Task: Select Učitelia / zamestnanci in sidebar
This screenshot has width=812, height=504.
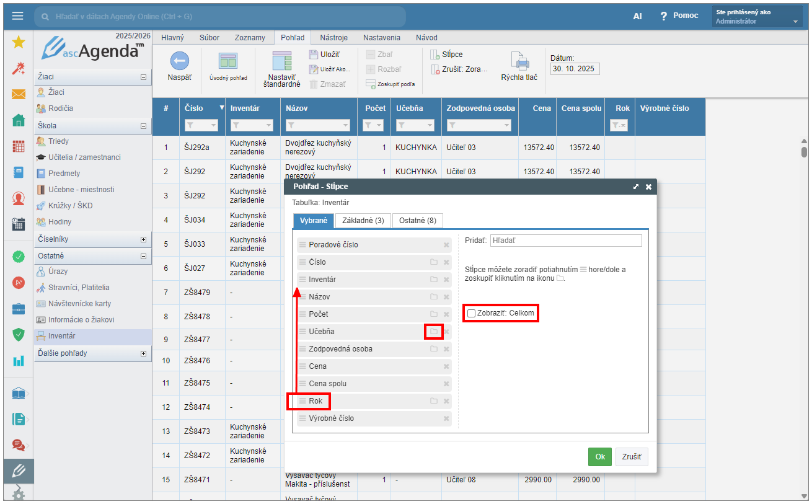Action: click(x=84, y=157)
